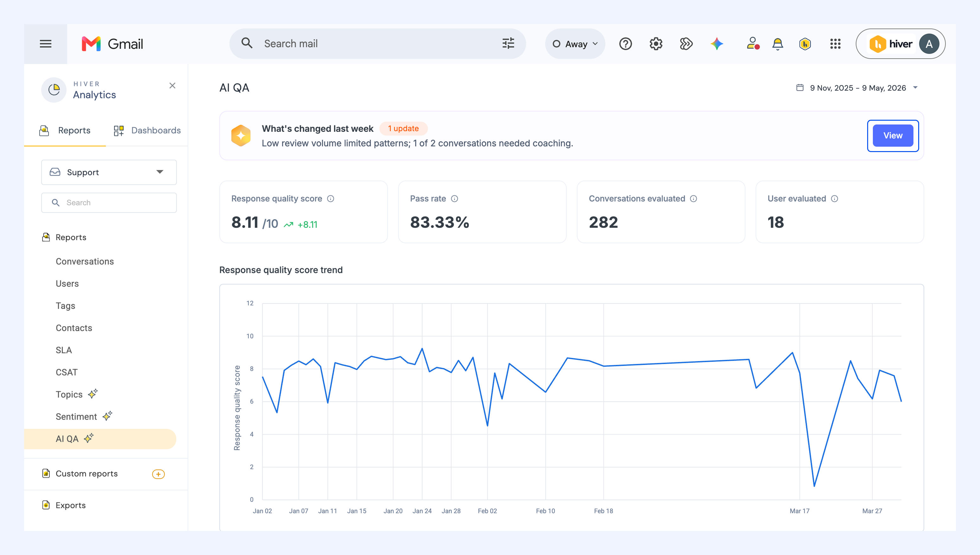Image resolution: width=980 pixels, height=555 pixels.
Task: Open the date range picker dropdown
Action: click(x=856, y=88)
